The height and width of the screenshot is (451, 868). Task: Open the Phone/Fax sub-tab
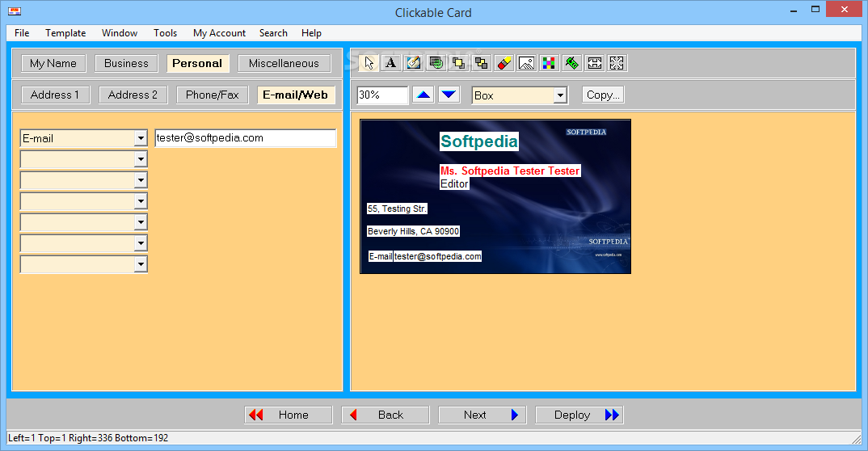[x=213, y=95]
